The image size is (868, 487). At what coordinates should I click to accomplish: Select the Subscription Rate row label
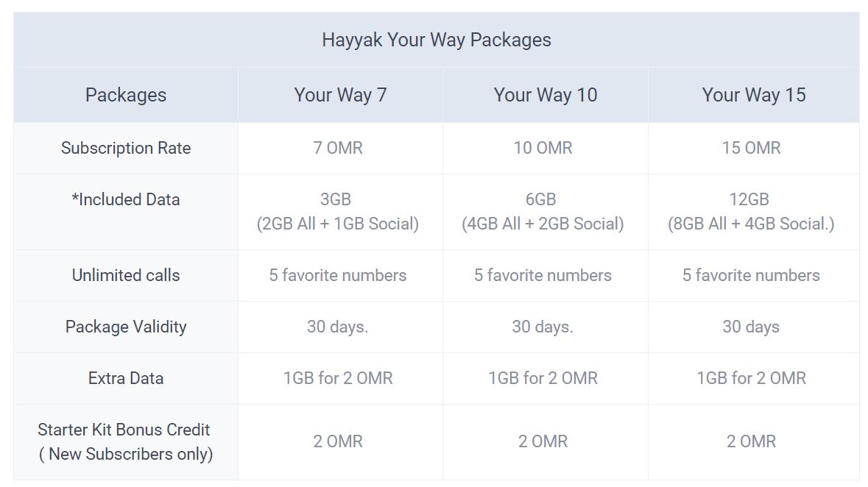click(x=126, y=148)
